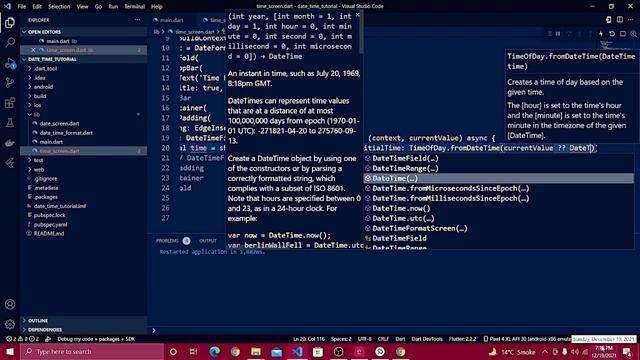Click the Hot Reload lightning icon
The height and width of the screenshot is (360, 640).
[x=601, y=34]
